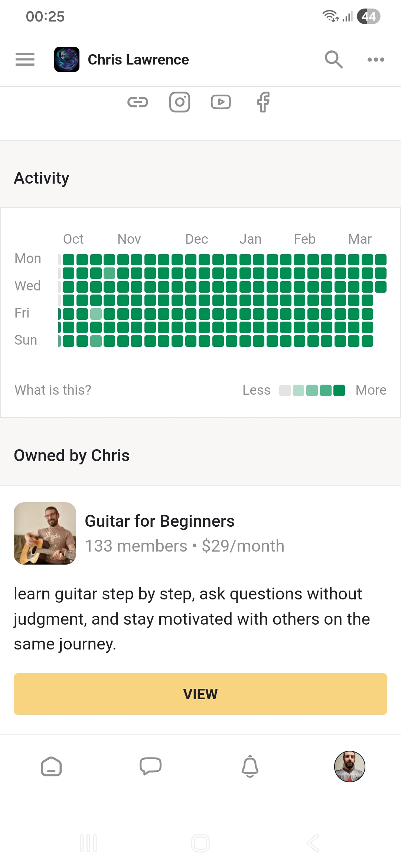Open the Guitar for Beginners thumbnail

45,533
